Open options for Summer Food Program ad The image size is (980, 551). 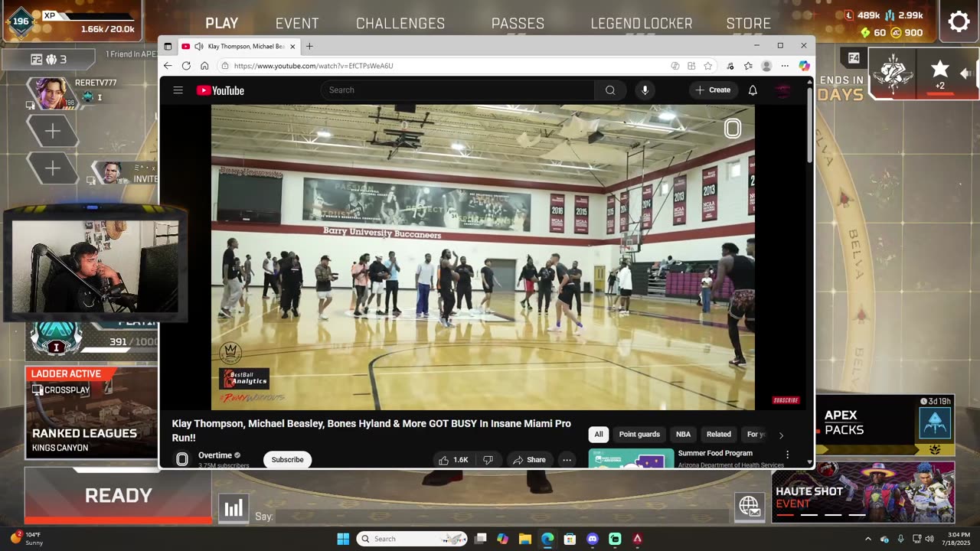tap(787, 455)
